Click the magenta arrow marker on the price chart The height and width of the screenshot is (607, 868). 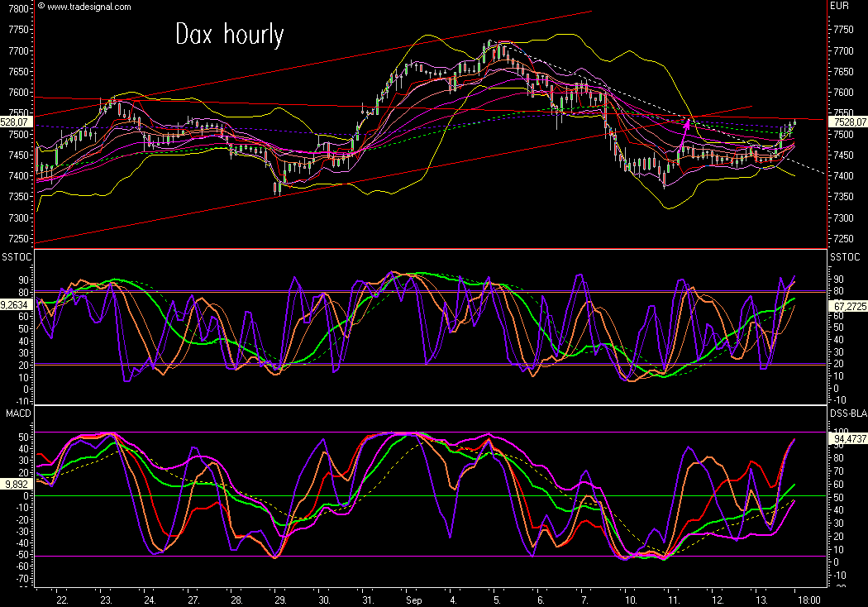pos(685,124)
